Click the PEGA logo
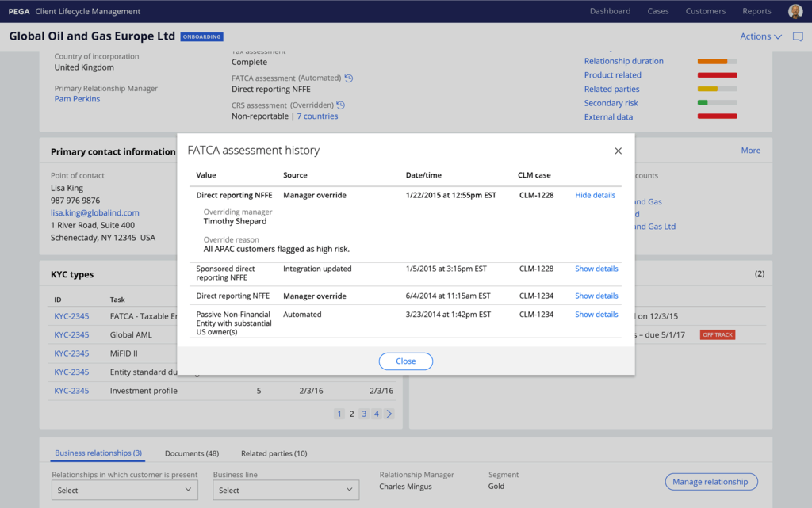 [x=19, y=12]
